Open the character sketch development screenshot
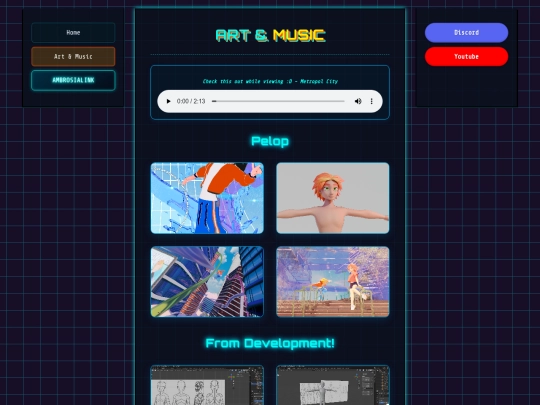Image resolution: width=540 pixels, height=405 pixels. (x=207, y=385)
